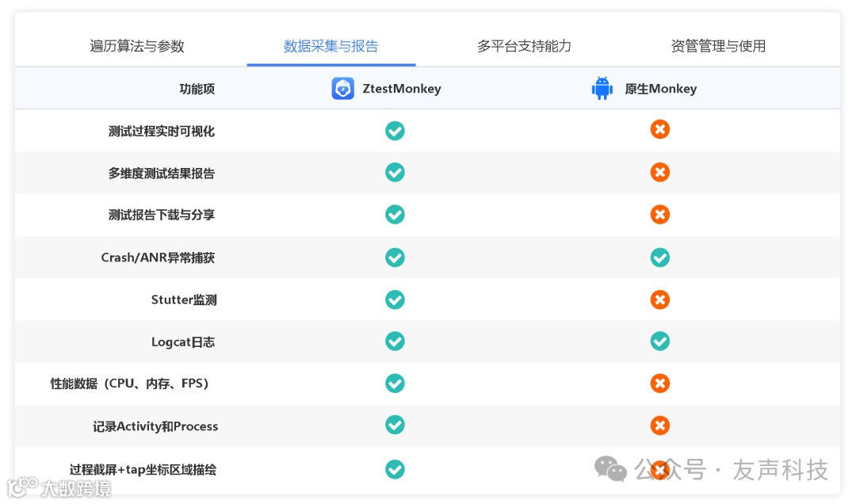The height and width of the screenshot is (504, 856).
Task: Select the 测试过程实时可视化 row label
Action: 162,131
